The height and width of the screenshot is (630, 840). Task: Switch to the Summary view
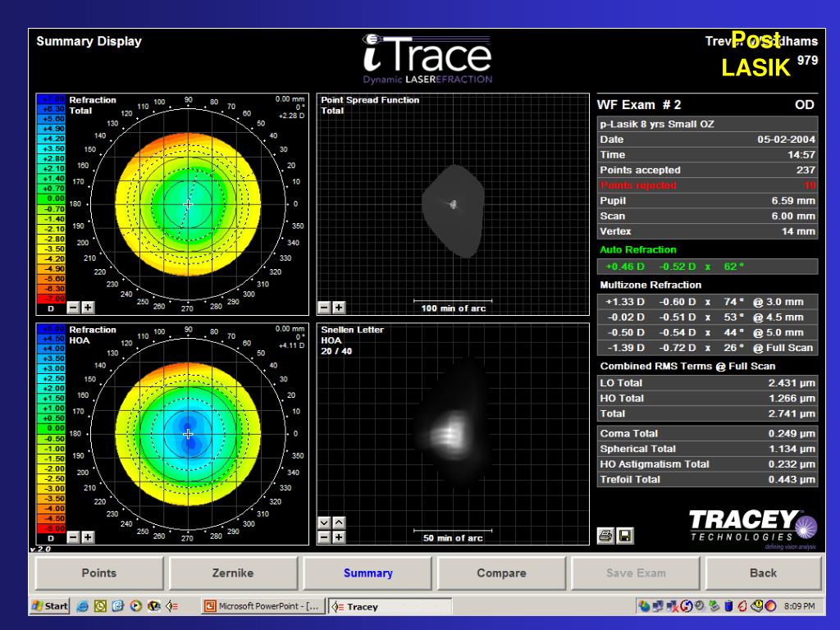coord(367,573)
